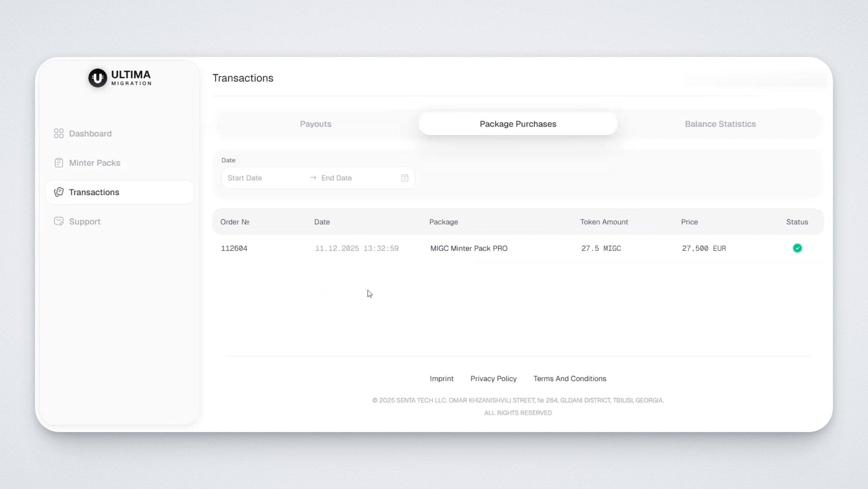Select the Package Purchases tab
Image resolution: width=868 pixels, height=489 pixels.
tap(518, 124)
